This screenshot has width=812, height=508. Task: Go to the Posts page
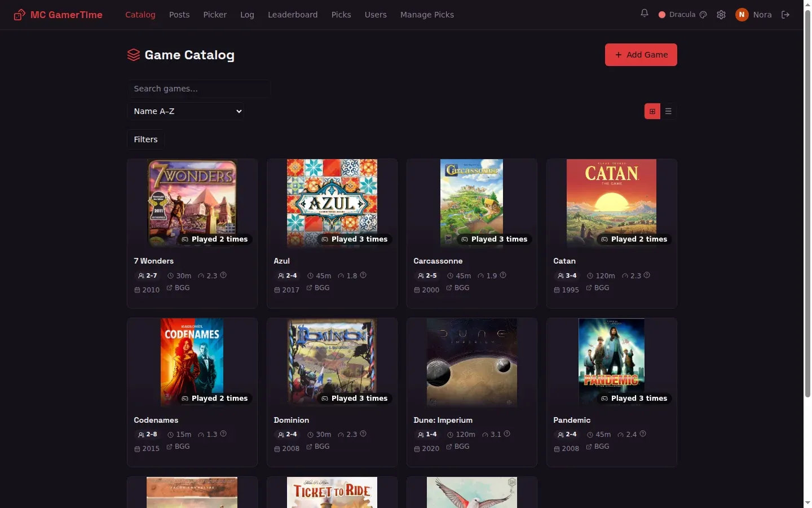pyautogui.click(x=179, y=15)
